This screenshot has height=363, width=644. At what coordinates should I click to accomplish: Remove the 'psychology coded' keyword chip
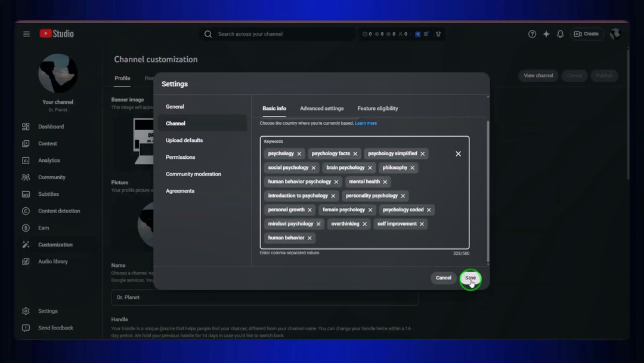[429, 210]
